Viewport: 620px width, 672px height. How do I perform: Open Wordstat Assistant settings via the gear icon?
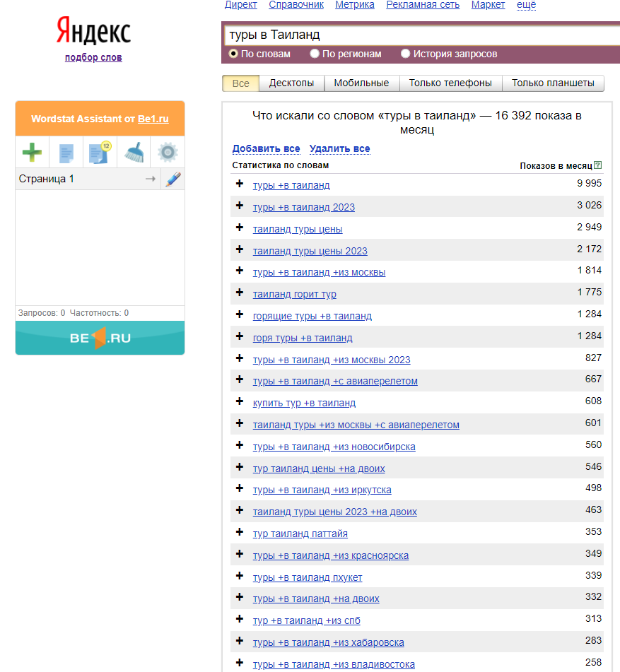point(168,152)
